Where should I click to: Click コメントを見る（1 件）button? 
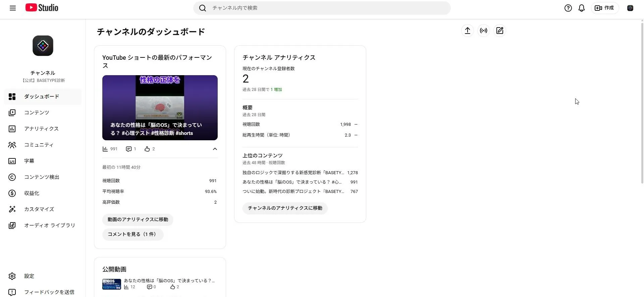132,234
